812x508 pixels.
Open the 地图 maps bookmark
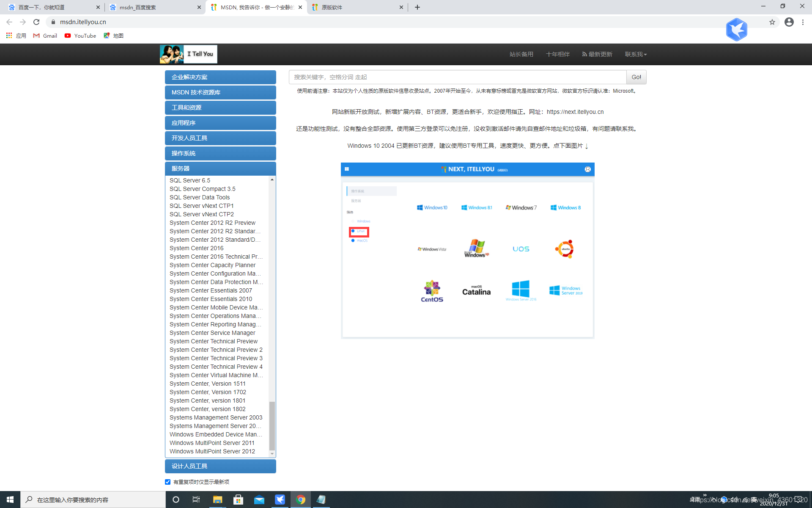[x=113, y=36]
